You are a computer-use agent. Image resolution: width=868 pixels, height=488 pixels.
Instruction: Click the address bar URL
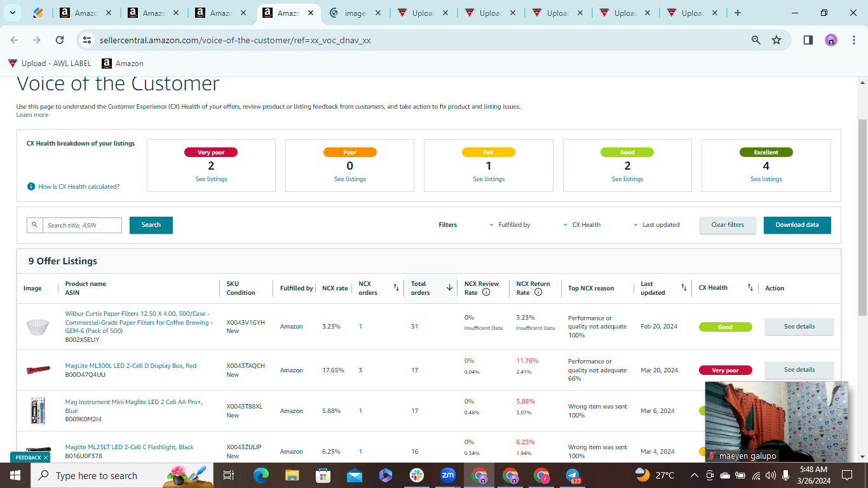(235, 40)
